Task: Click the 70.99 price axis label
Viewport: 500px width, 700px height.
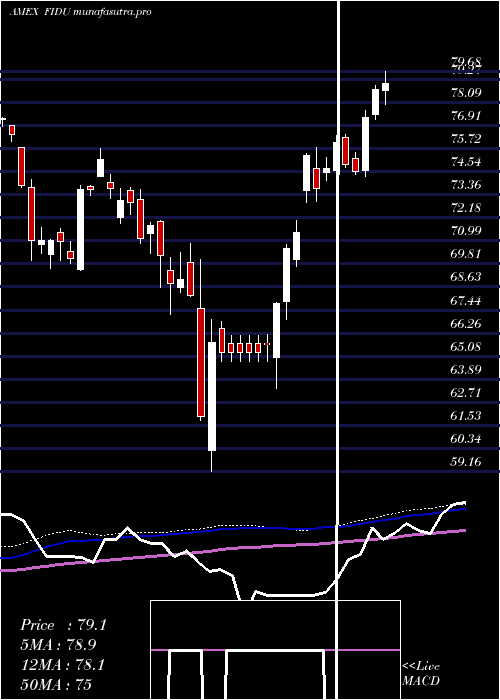Action: pos(466,231)
